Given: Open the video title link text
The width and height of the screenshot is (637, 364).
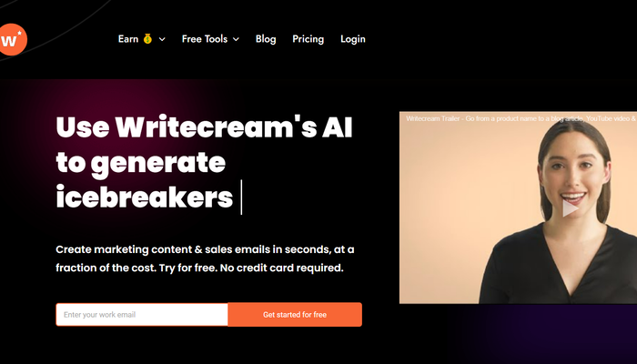Looking at the screenshot, I should [x=521, y=118].
